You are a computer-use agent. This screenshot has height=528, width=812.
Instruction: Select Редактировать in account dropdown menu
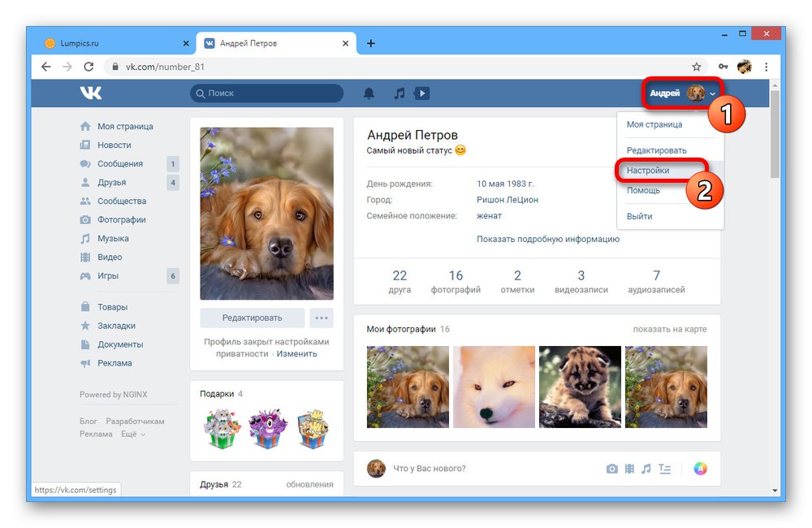[656, 150]
